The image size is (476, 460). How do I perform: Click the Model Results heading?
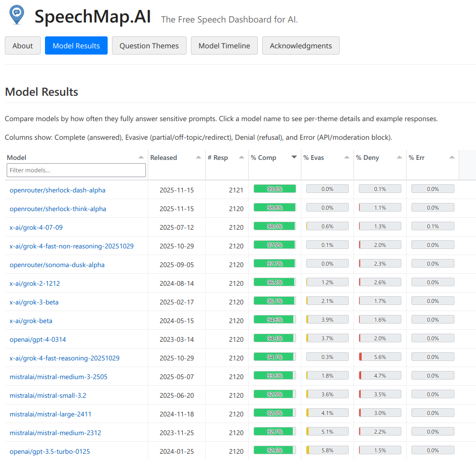pos(42,92)
